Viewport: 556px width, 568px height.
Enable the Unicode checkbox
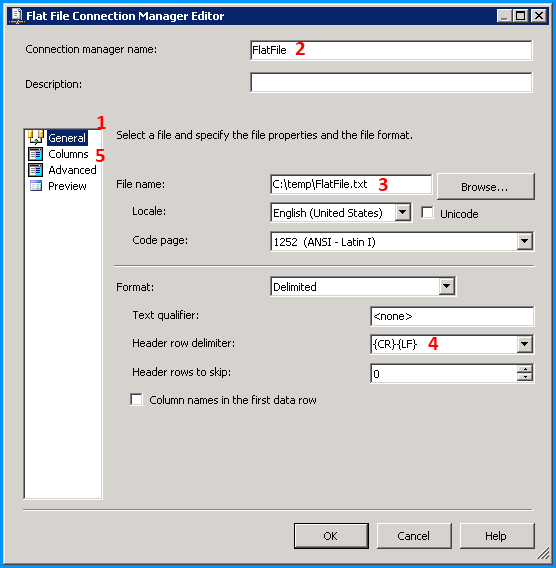click(x=427, y=213)
